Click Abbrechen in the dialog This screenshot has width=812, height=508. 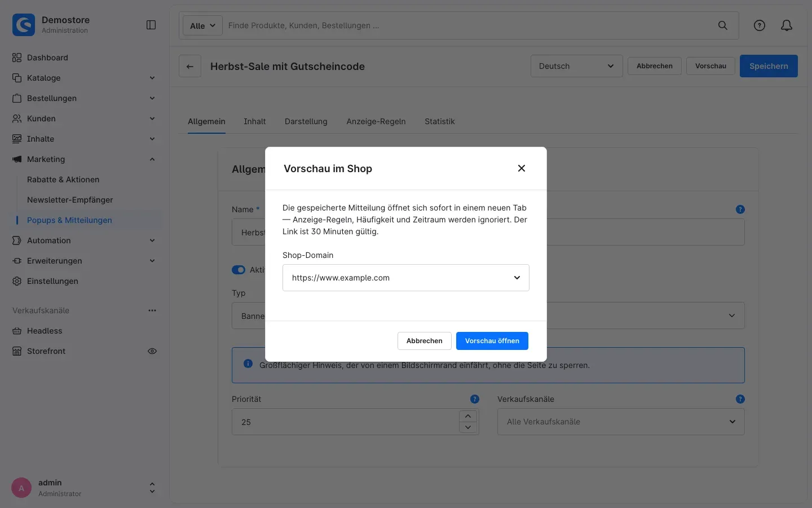pyautogui.click(x=425, y=341)
